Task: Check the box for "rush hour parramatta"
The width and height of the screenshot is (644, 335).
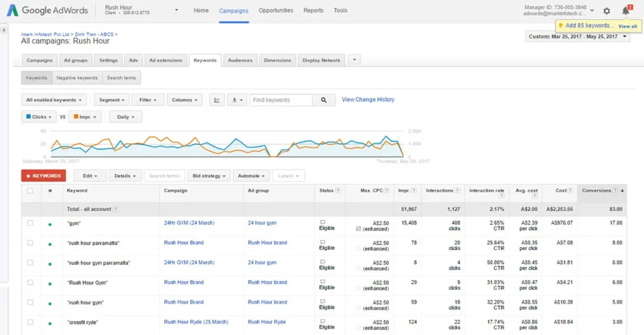Action: tap(30, 243)
